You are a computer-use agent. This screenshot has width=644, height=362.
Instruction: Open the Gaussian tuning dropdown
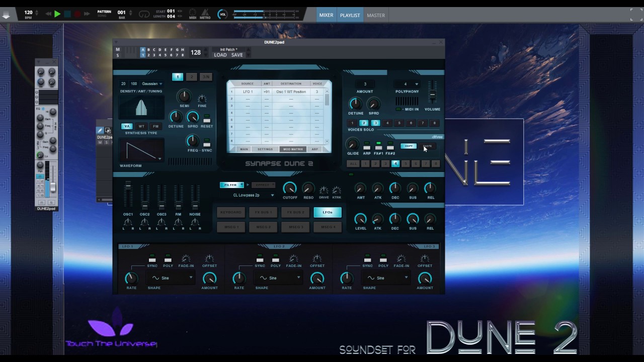(x=152, y=83)
